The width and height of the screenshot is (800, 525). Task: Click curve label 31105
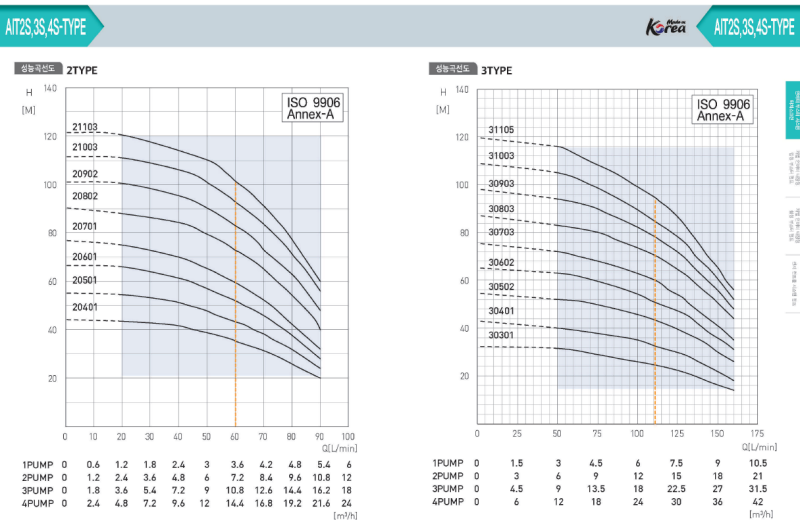(x=501, y=130)
